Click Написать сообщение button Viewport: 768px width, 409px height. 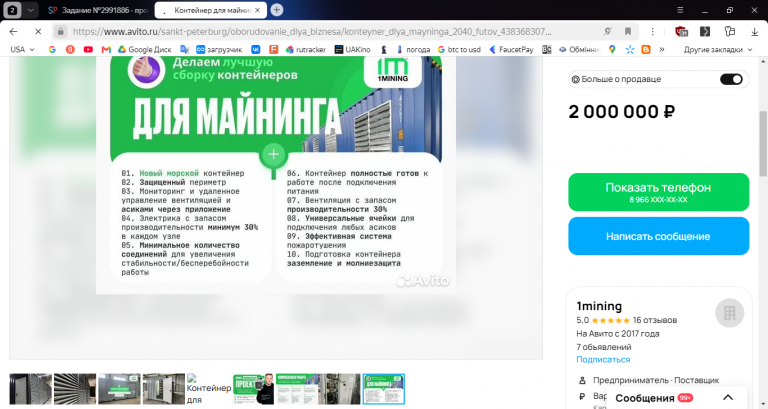(x=658, y=236)
